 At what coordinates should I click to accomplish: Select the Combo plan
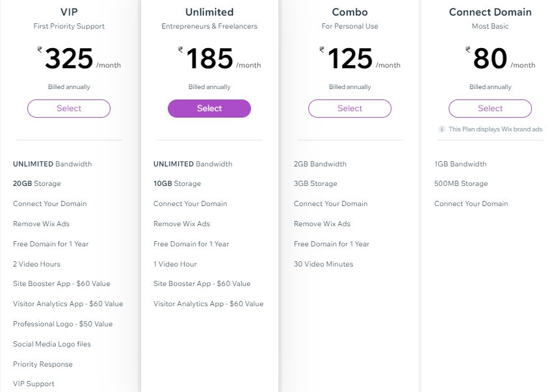point(349,108)
